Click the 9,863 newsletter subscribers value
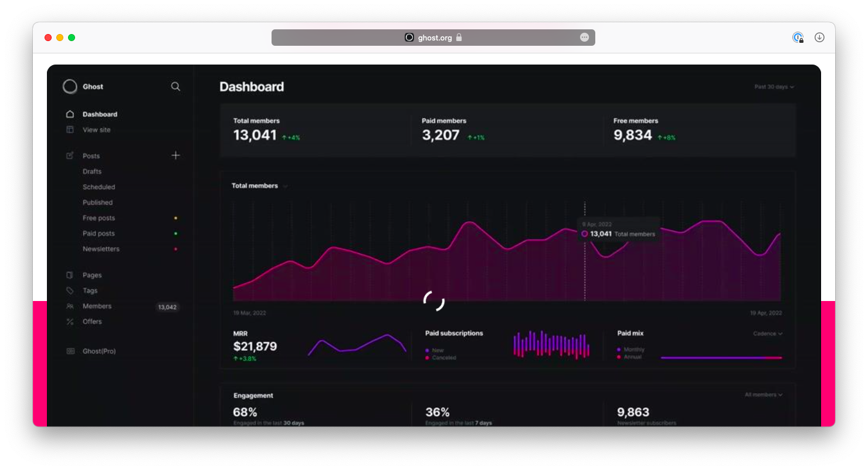The height and width of the screenshot is (470, 868). point(633,412)
